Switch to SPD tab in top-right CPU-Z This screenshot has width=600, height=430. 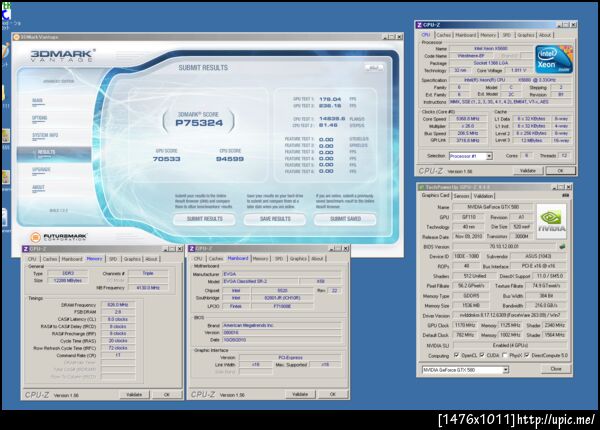coord(507,35)
